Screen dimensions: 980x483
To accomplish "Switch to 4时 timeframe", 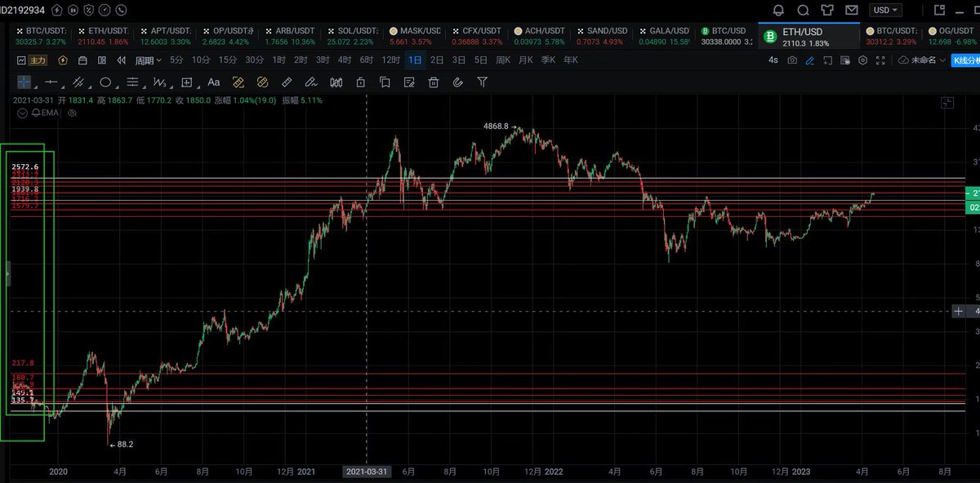I will click(345, 60).
